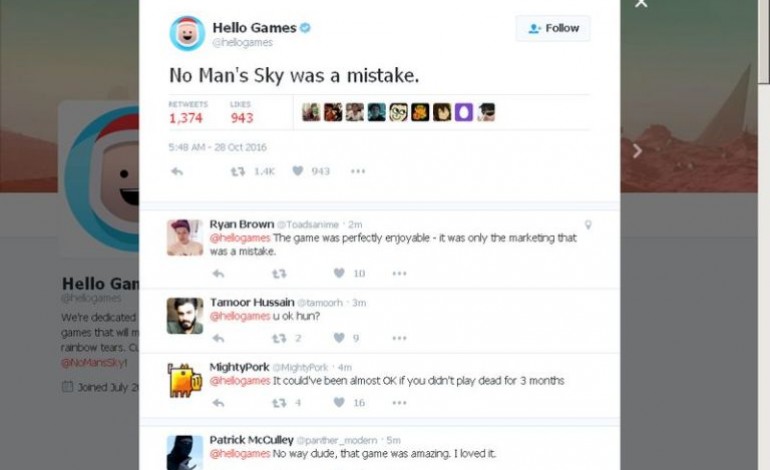Retweet the No Man's Sky mistake tweet
This screenshot has width=770, height=470.
[238, 171]
